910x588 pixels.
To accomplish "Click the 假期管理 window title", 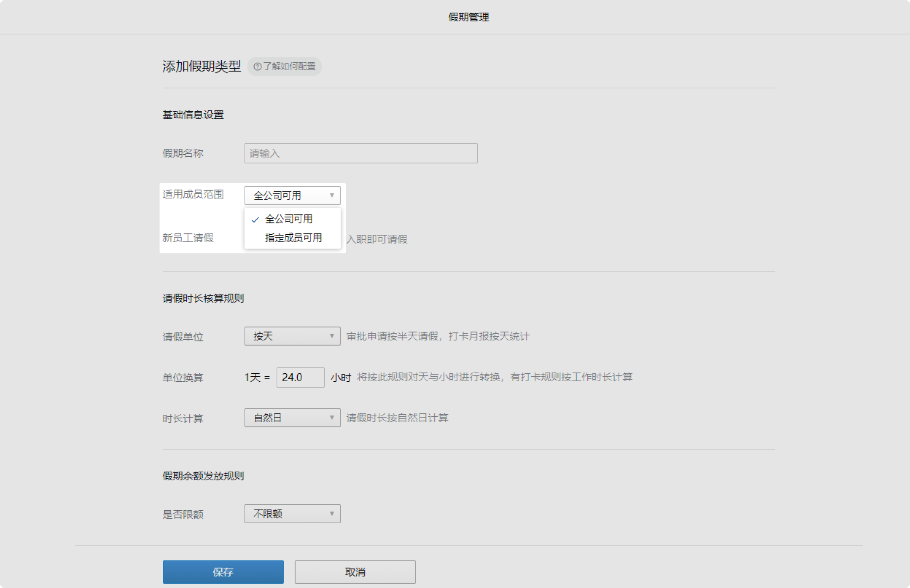I will pyautogui.click(x=468, y=17).
